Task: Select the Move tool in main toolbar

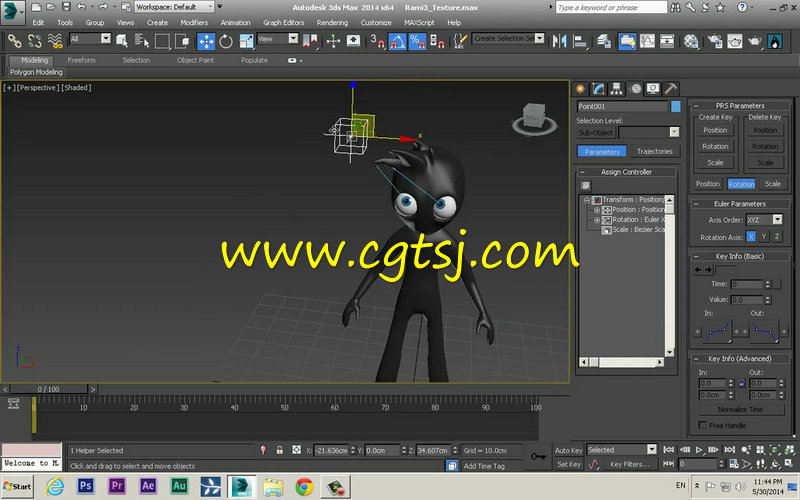Action: pyautogui.click(x=206, y=41)
